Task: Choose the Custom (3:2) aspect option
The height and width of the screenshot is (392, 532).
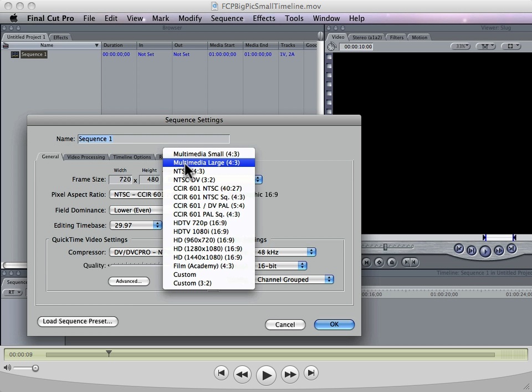Action: click(x=209, y=283)
